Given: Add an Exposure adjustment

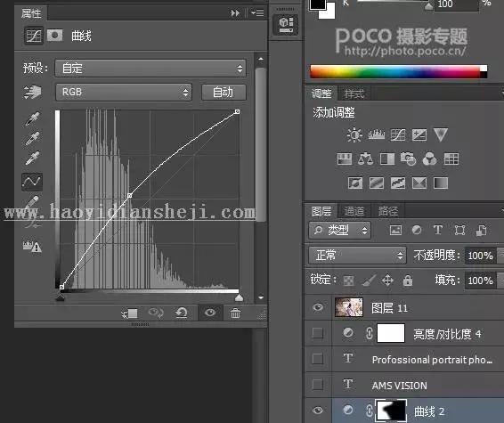Looking at the screenshot, I should pyautogui.click(x=419, y=135).
